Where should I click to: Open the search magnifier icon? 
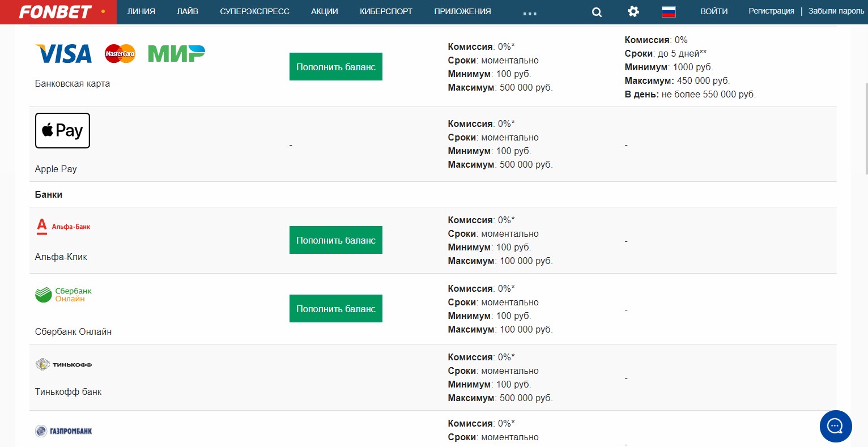[x=597, y=12]
